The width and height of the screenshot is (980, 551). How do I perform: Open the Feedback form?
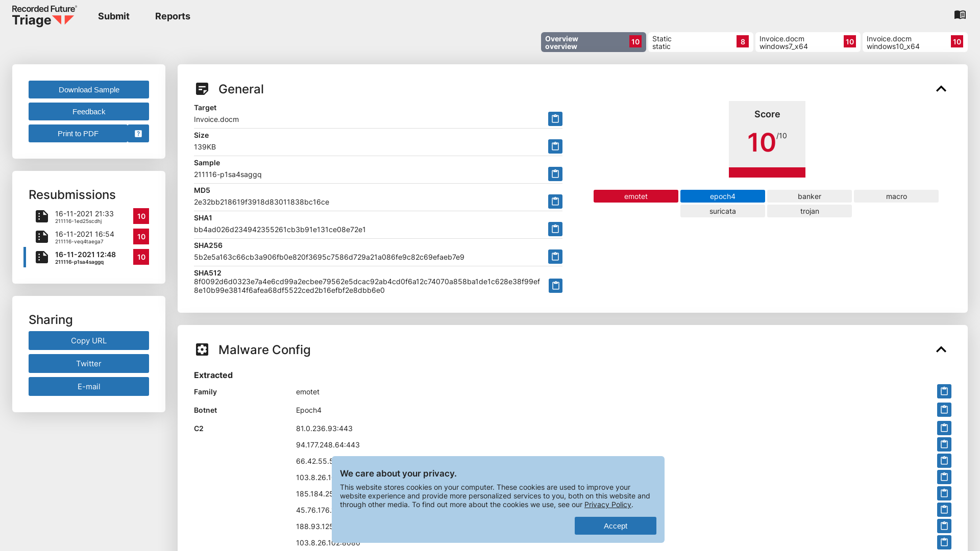click(x=89, y=112)
